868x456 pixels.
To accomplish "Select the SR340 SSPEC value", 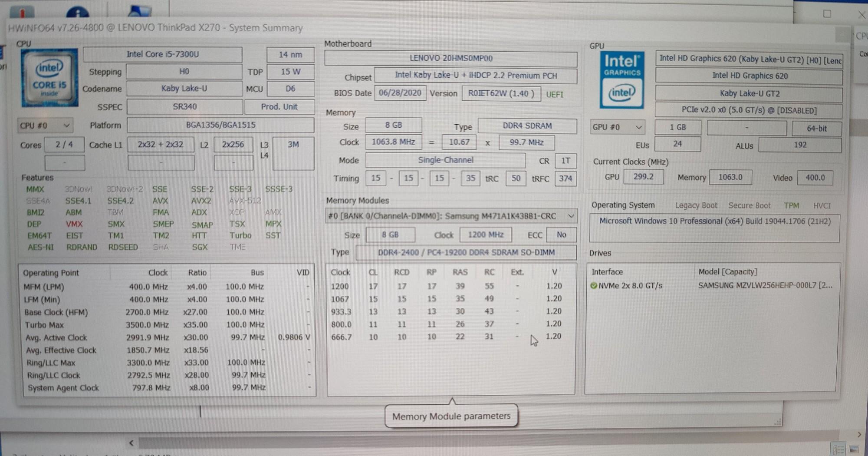I will pyautogui.click(x=184, y=107).
